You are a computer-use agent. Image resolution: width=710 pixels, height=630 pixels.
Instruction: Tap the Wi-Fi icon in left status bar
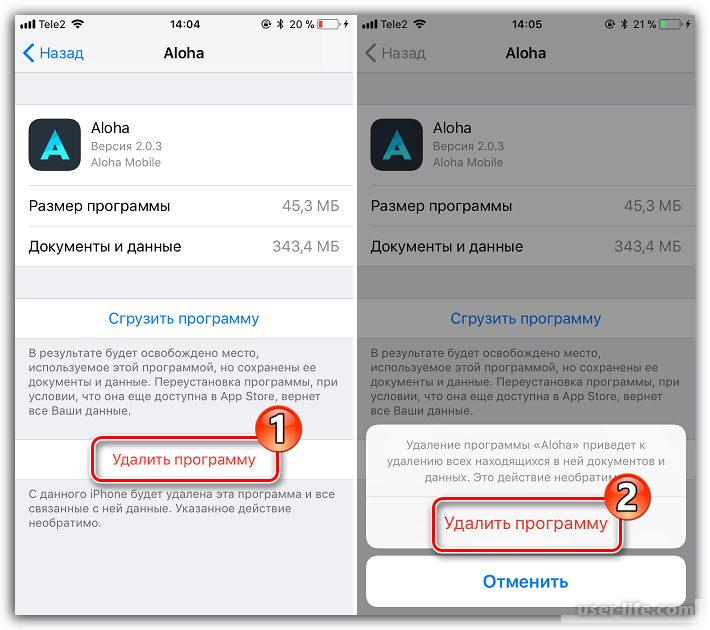(78, 24)
